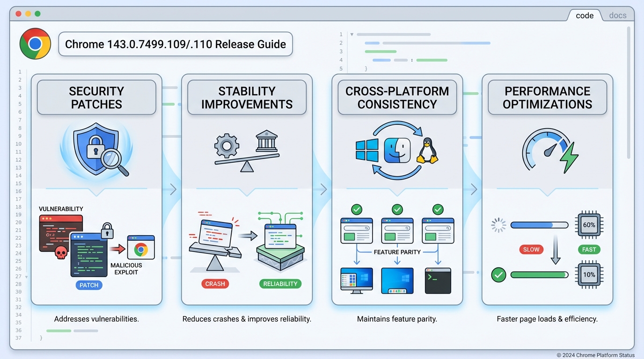Click the speedometer gauge icon

[x=546, y=151]
